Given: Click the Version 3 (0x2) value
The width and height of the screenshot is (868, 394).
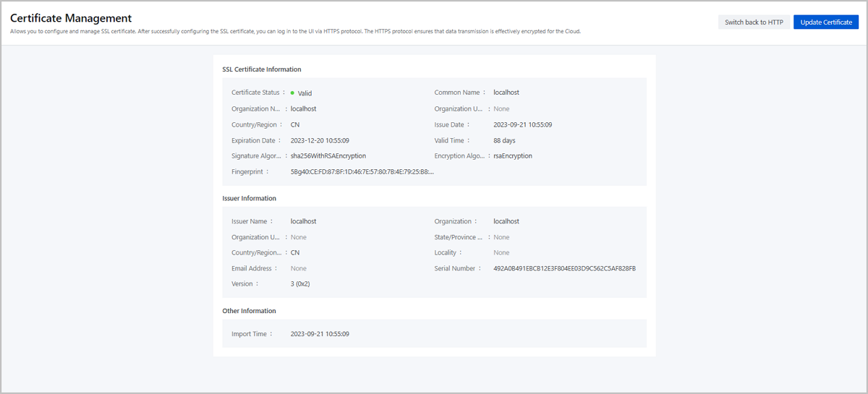Looking at the screenshot, I should coord(300,284).
